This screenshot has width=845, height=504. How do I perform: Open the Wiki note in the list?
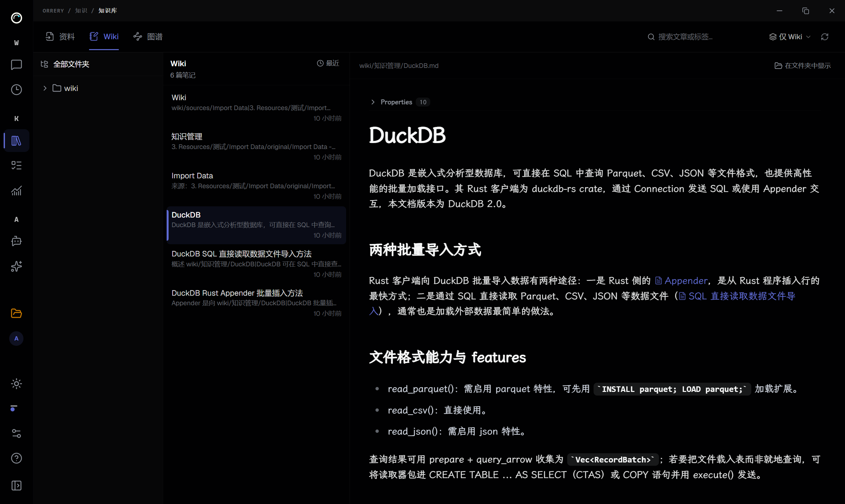(x=256, y=108)
